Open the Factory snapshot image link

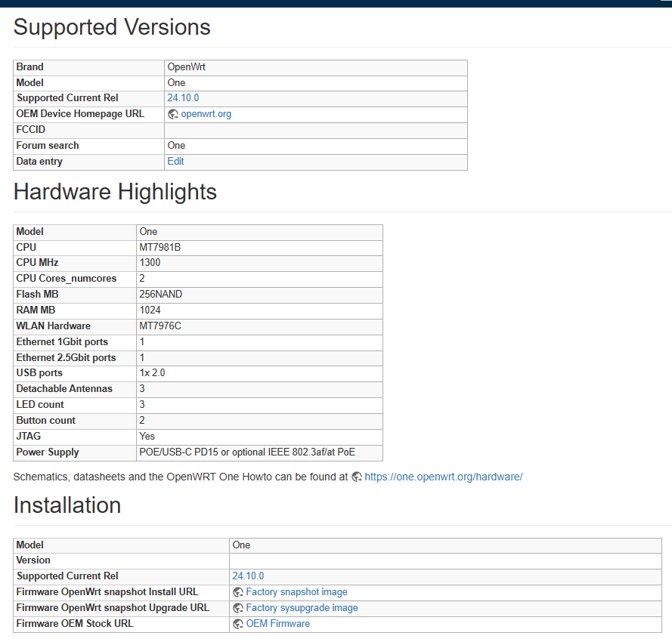pos(296,592)
